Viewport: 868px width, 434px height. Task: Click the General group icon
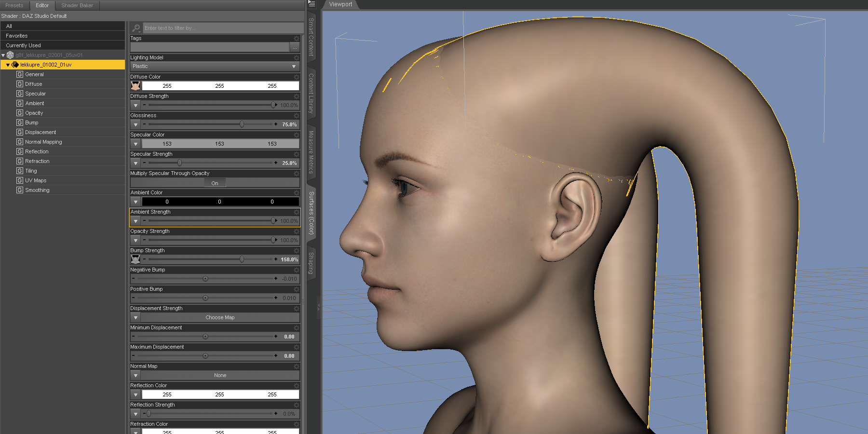tap(20, 74)
